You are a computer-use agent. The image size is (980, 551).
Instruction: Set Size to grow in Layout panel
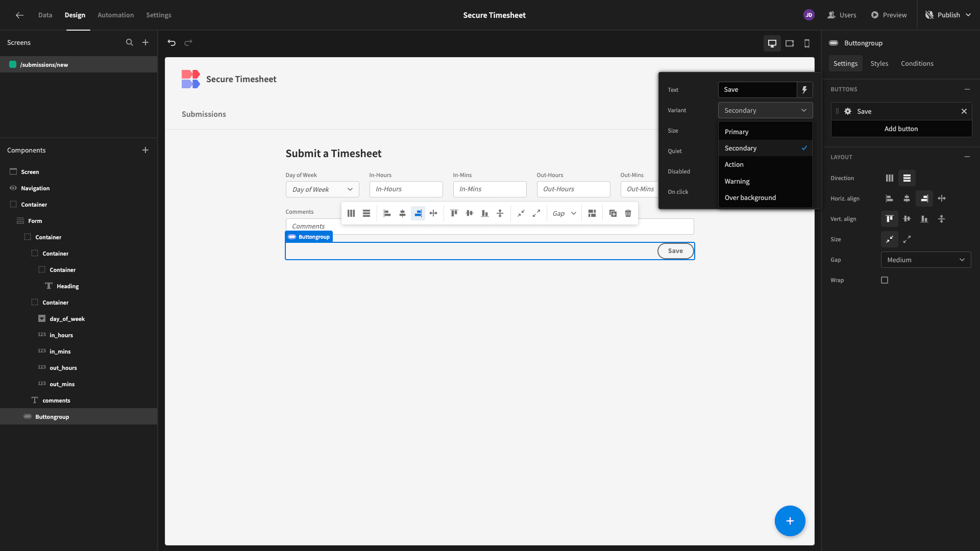tap(907, 239)
